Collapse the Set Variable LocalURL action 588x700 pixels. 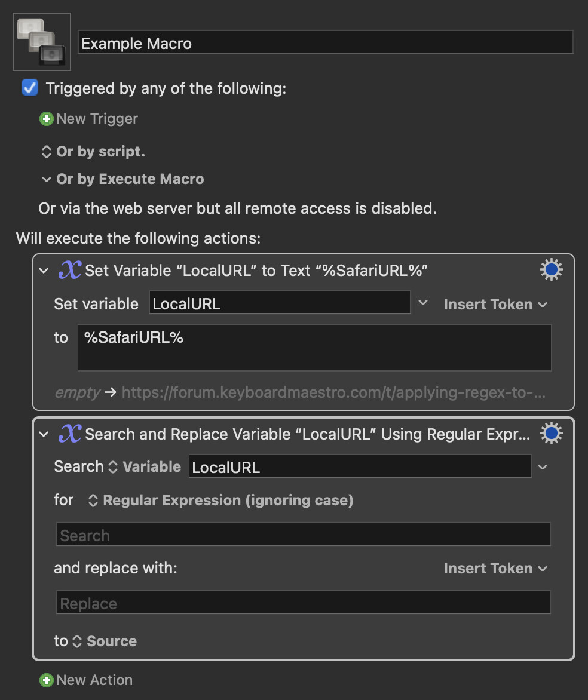pos(43,270)
